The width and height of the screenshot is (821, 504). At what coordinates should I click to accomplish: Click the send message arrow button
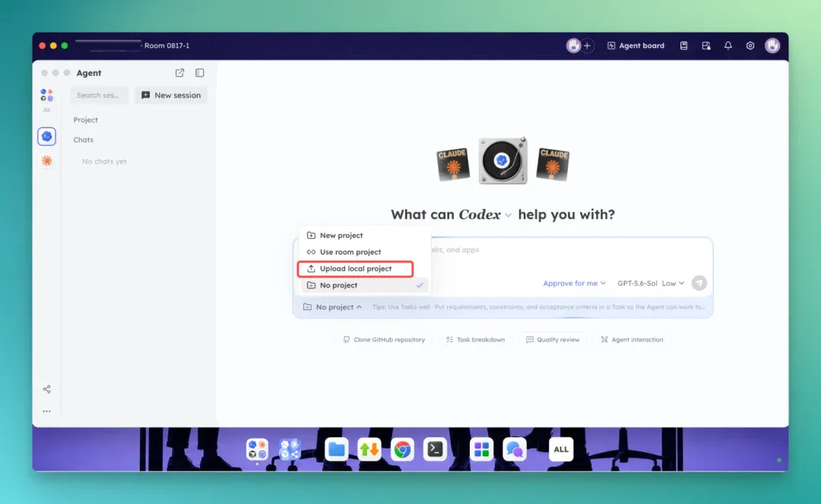coord(699,283)
